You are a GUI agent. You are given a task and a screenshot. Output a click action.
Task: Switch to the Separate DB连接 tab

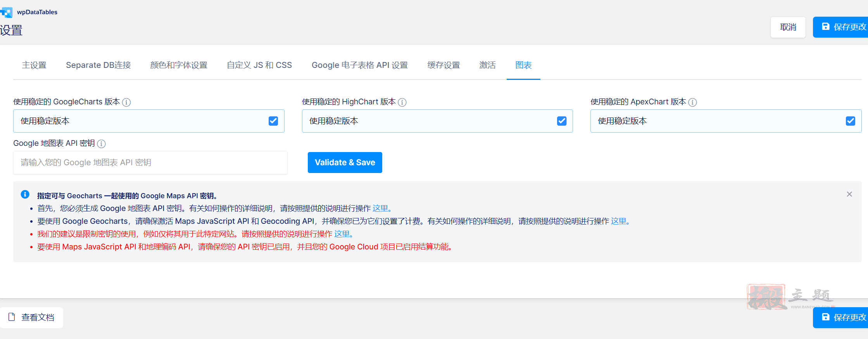pos(98,65)
